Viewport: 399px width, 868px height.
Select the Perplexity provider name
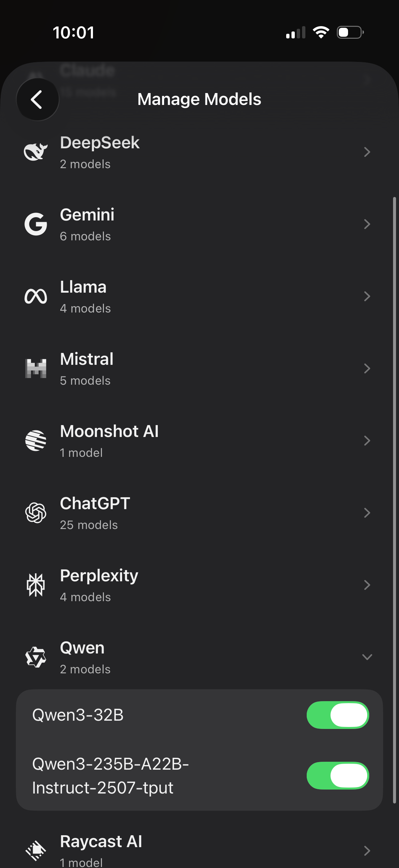point(99,575)
